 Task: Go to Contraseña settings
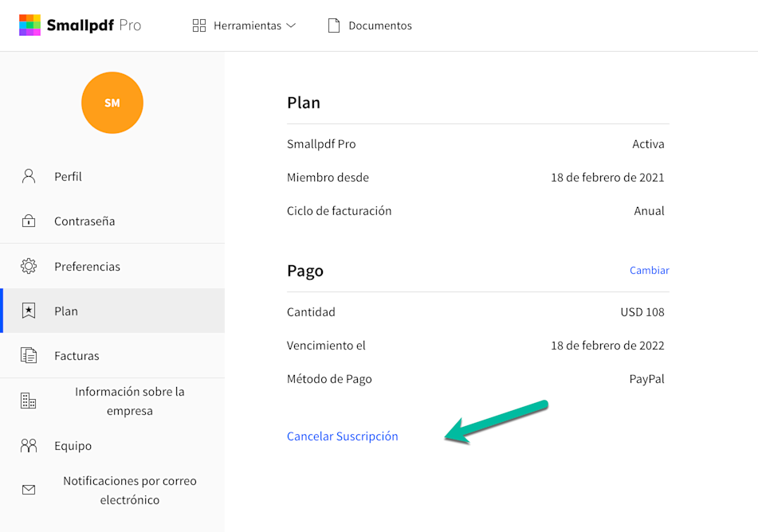point(112,221)
